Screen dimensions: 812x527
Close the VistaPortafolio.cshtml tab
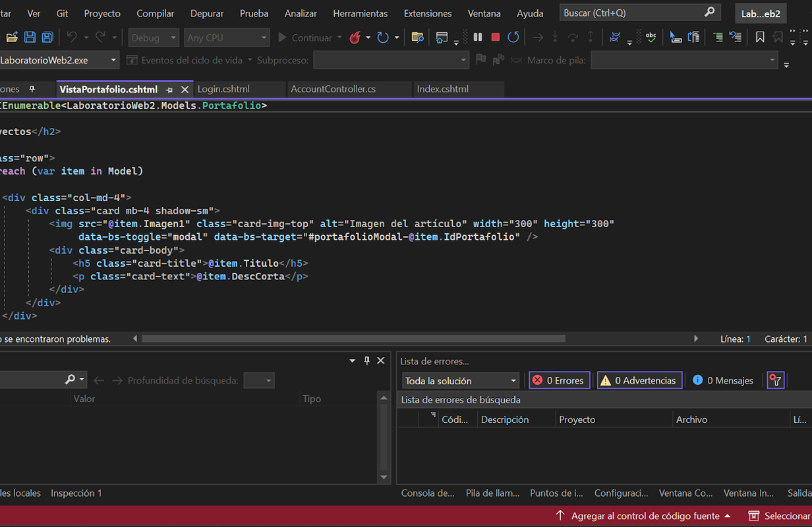(185, 89)
